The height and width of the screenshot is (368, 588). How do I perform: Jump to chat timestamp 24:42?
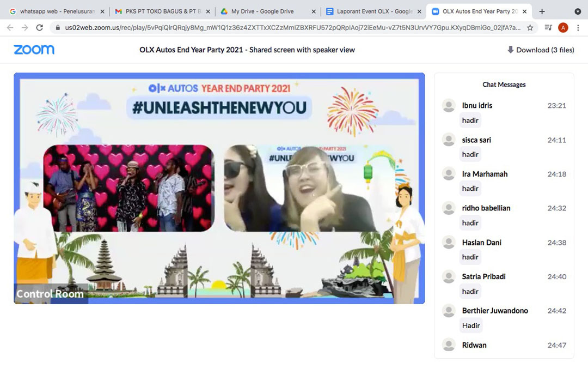tap(556, 311)
